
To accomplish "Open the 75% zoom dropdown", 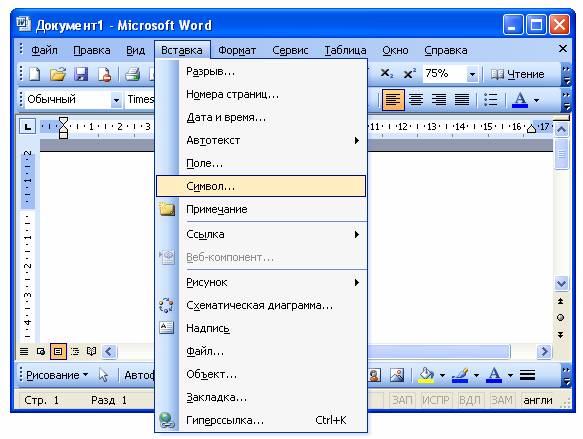I will (x=472, y=74).
